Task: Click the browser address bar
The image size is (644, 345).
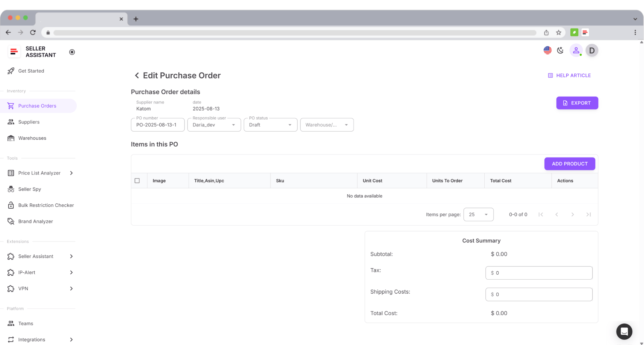Action: 295,33
